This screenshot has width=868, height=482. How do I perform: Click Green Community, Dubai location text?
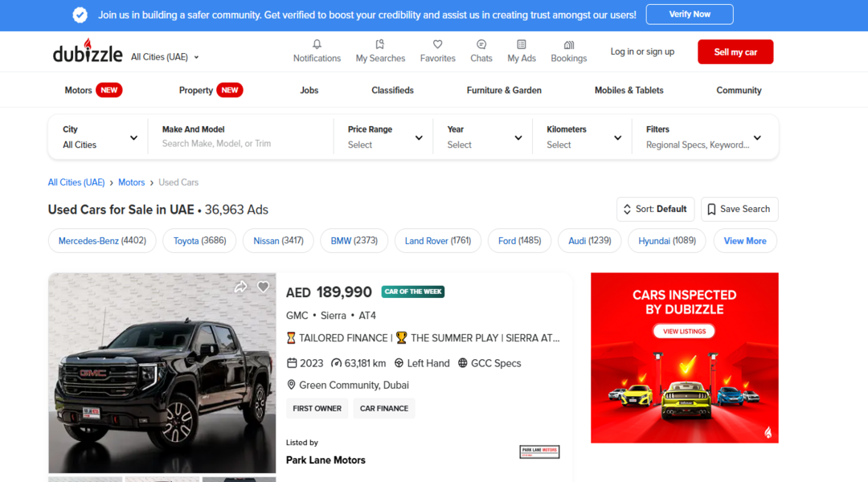(x=354, y=385)
